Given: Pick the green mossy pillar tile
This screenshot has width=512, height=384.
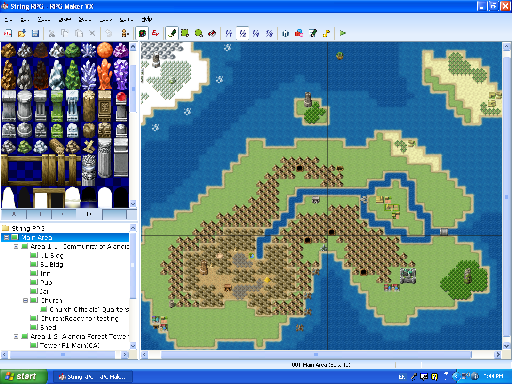Looking at the screenshot, I should [57, 106].
